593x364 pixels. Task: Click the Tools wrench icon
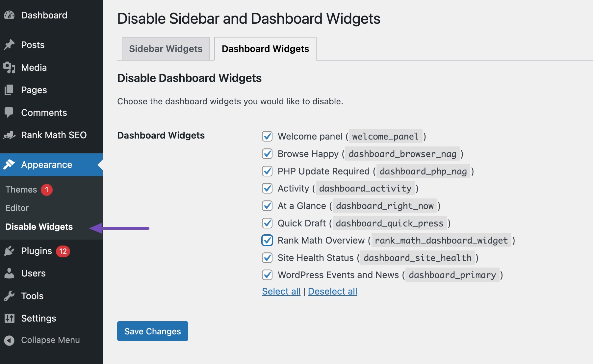pyautogui.click(x=9, y=296)
